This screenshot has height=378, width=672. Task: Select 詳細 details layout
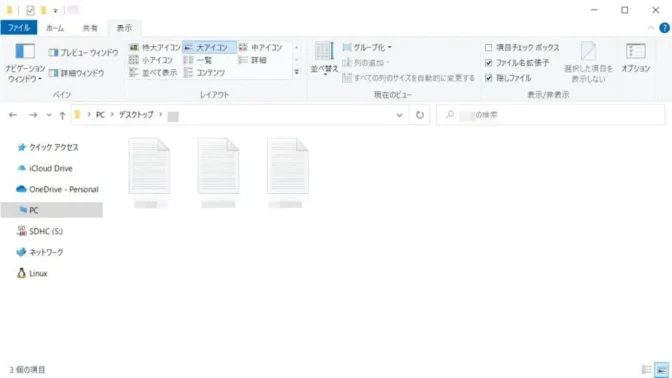[x=253, y=60]
